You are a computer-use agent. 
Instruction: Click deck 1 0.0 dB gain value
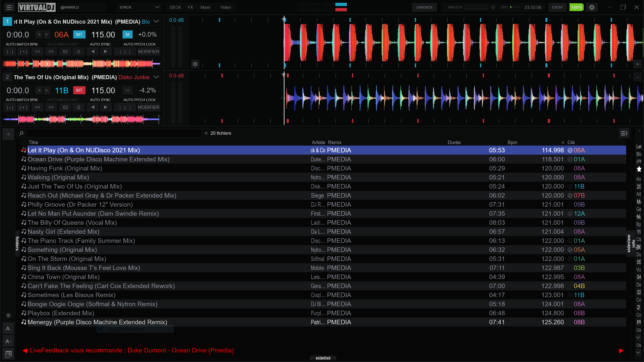click(x=176, y=20)
